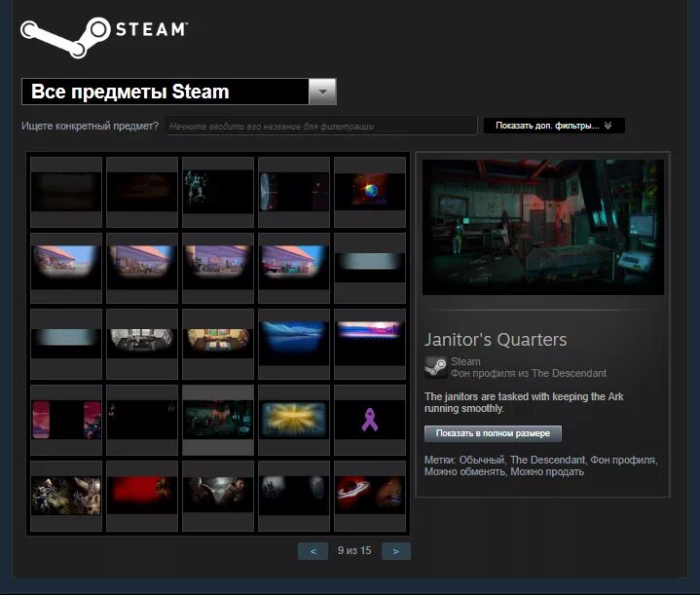Select the dark moon-edge background item
This screenshot has height=595, width=700.
pyautogui.click(x=294, y=192)
